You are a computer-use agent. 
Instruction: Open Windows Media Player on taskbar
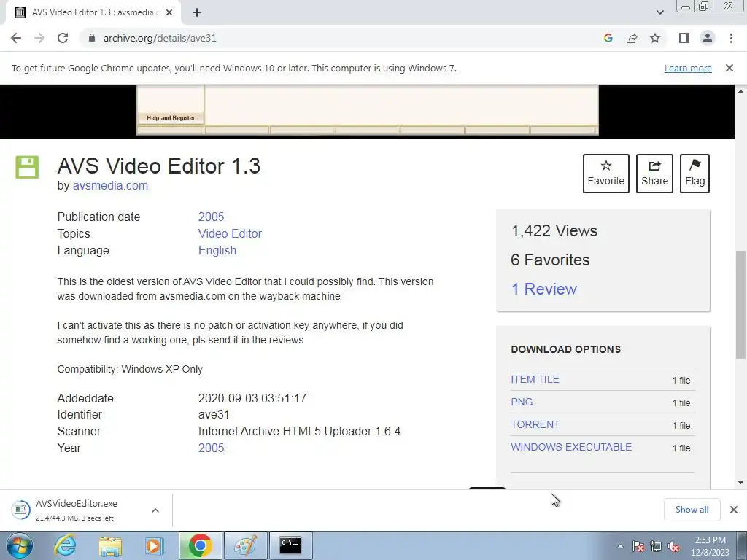tap(154, 545)
